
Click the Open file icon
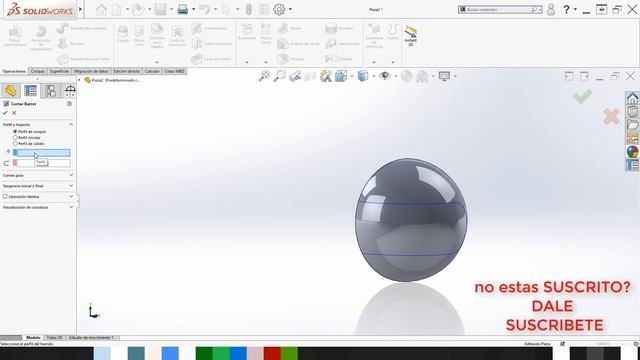138,9
